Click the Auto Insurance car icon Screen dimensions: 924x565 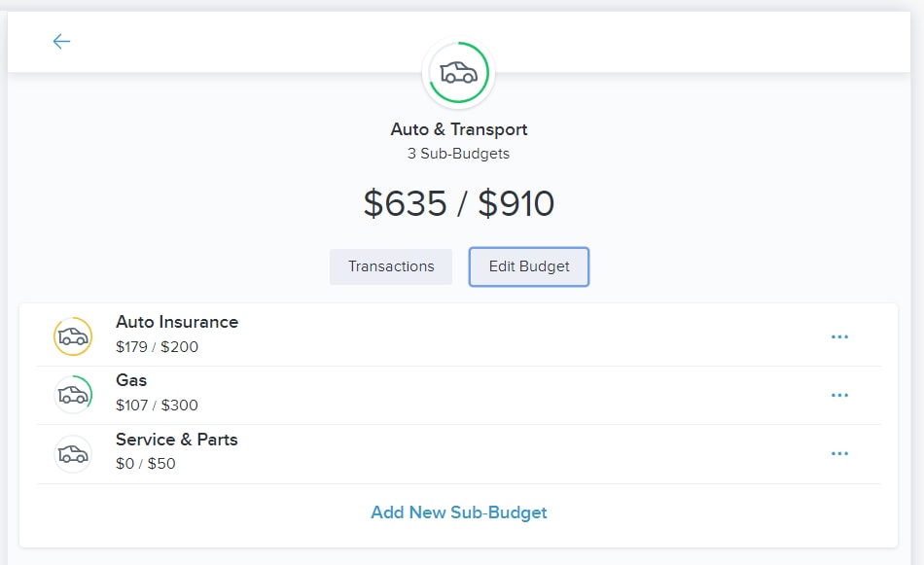click(x=73, y=336)
